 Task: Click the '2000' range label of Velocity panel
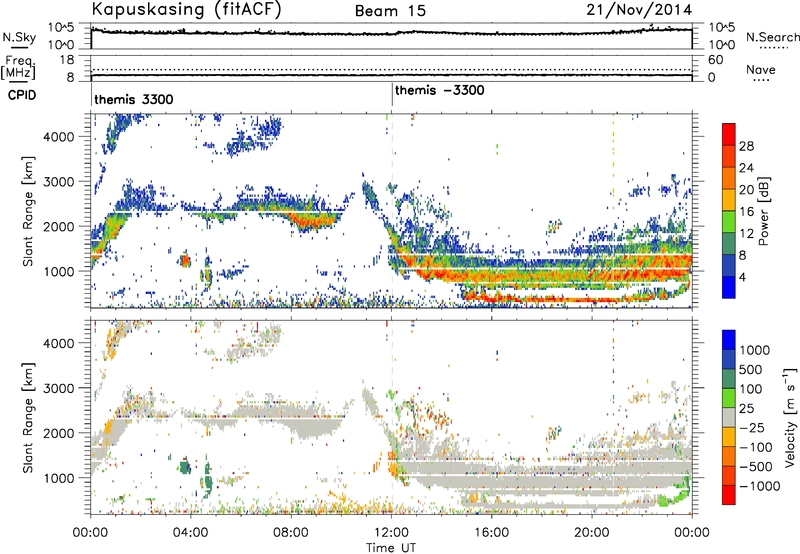pos(58,433)
